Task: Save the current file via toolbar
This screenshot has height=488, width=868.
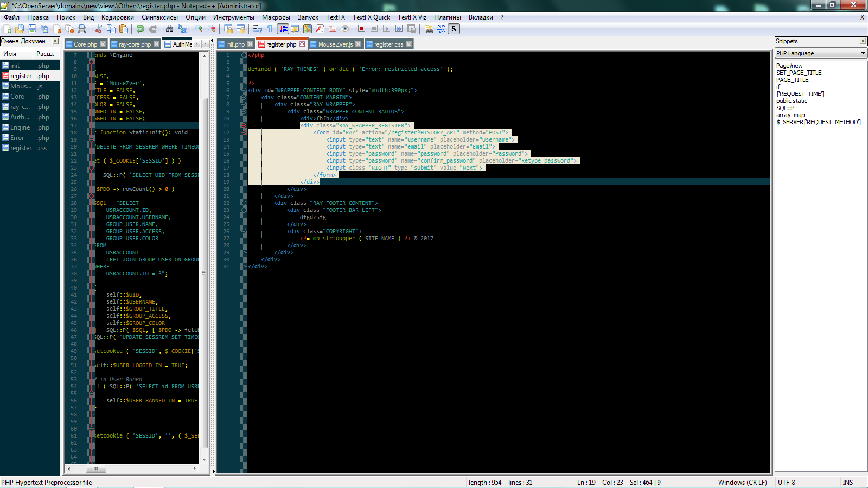Action: point(31,29)
